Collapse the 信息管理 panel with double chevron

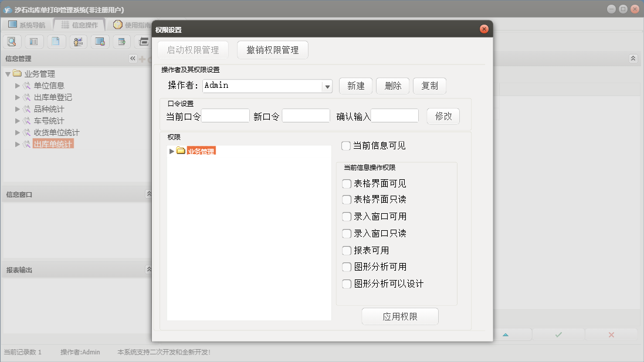pyautogui.click(x=133, y=59)
